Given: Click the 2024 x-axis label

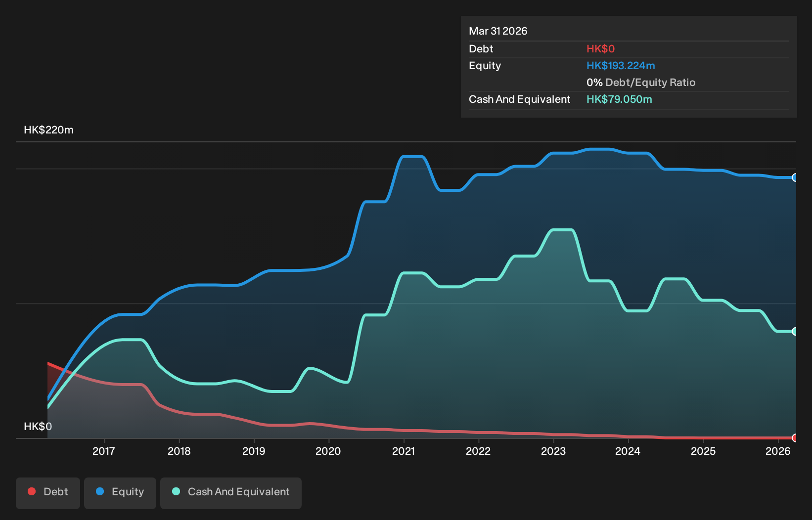Looking at the screenshot, I should (x=628, y=451).
